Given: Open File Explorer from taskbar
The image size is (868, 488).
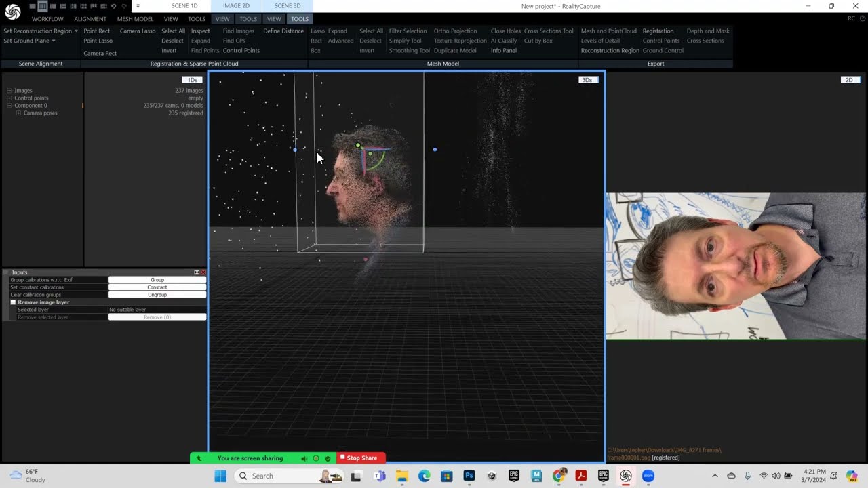Looking at the screenshot, I should 401,476.
